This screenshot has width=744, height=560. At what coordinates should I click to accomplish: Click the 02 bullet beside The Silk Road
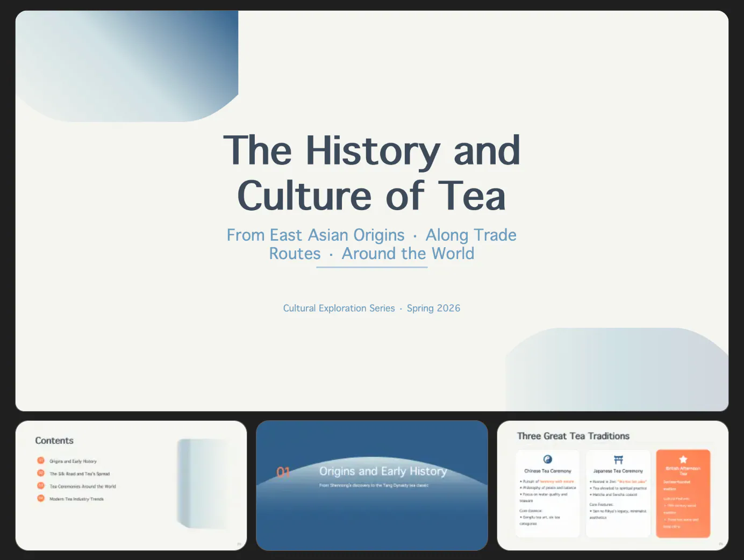pyautogui.click(x=41, y=473)
